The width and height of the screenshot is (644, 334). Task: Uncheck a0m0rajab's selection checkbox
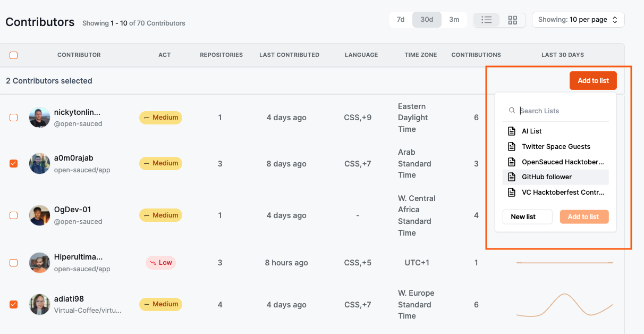coord(13,163)
